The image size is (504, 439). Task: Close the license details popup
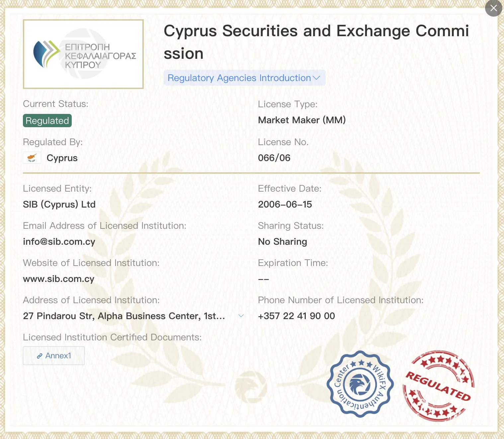[x=494, y=8]
